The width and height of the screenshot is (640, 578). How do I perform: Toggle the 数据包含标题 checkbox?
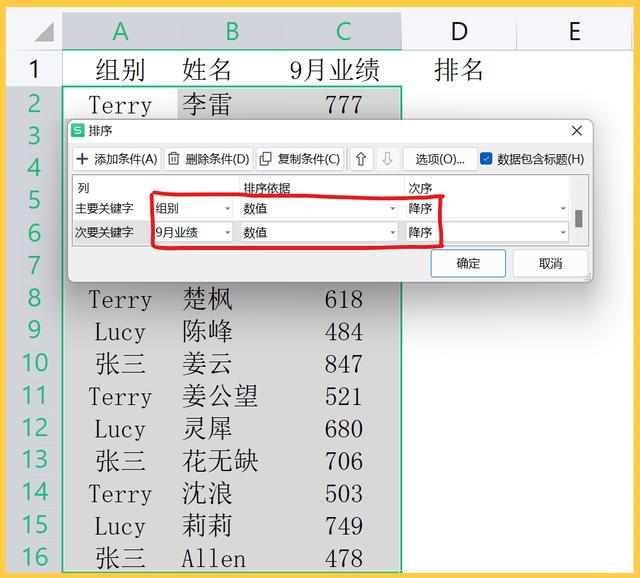pos(486,158)
